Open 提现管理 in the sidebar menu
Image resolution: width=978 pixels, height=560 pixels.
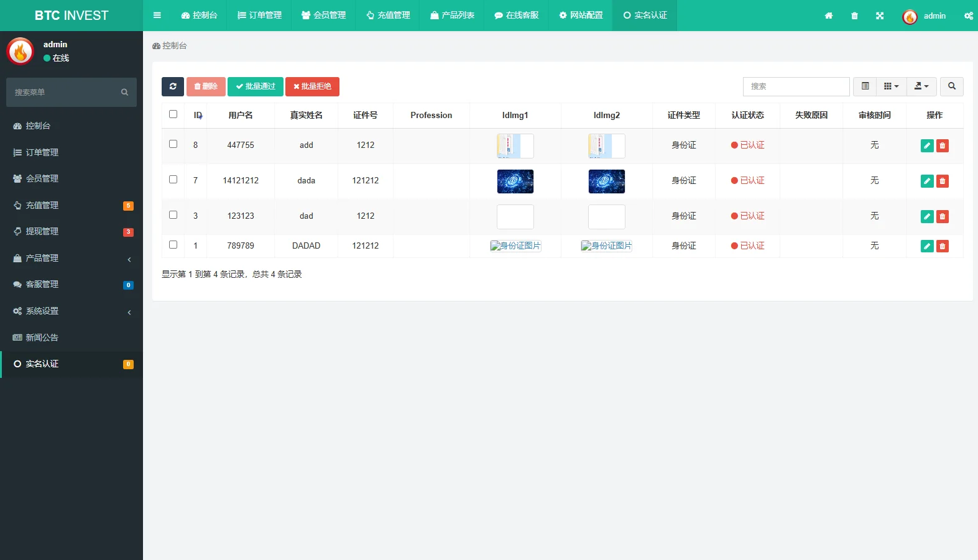coord(72,231)
